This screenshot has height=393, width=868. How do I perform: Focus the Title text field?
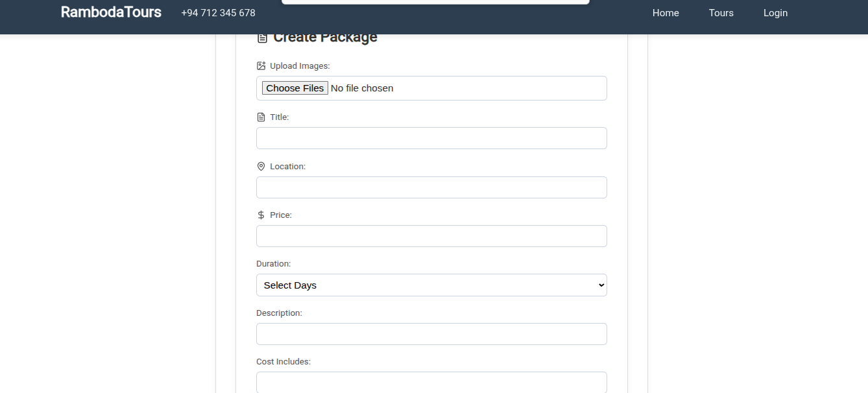coord(431,138)
